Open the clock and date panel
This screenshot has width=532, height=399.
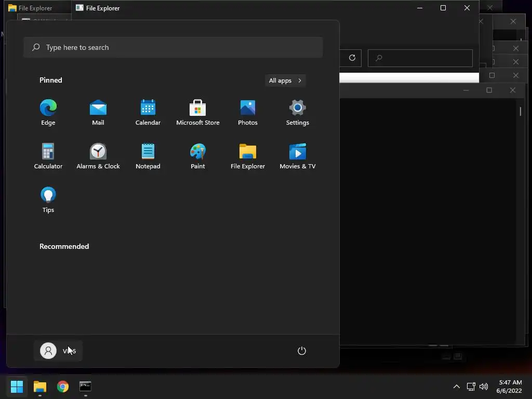pyautogui.click(x=509, y=387)
